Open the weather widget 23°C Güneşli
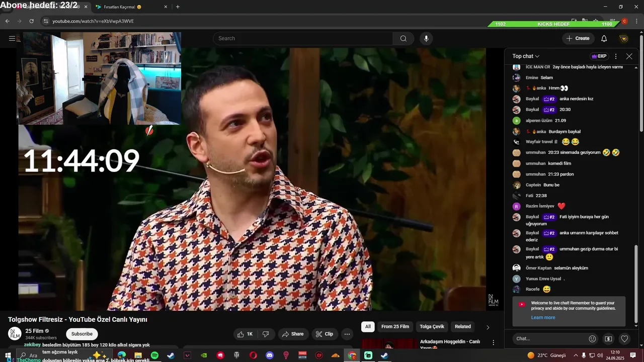The image size is (644, 362). click(546, 355)
